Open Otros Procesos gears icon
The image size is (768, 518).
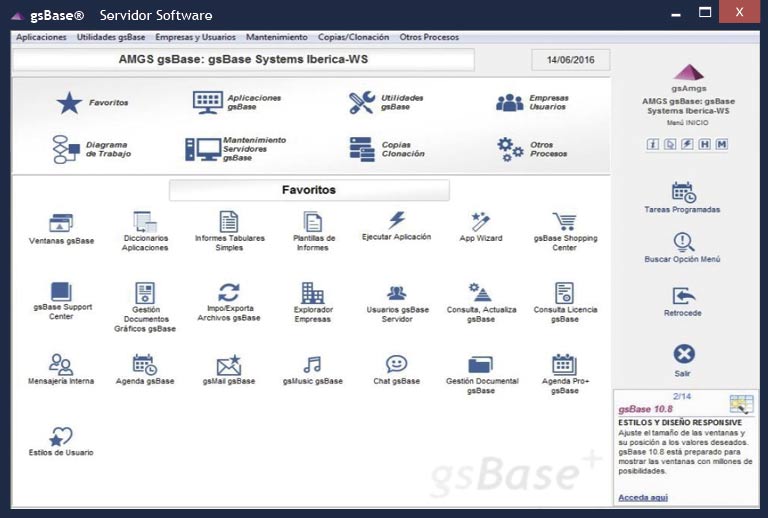pos(510,149)
